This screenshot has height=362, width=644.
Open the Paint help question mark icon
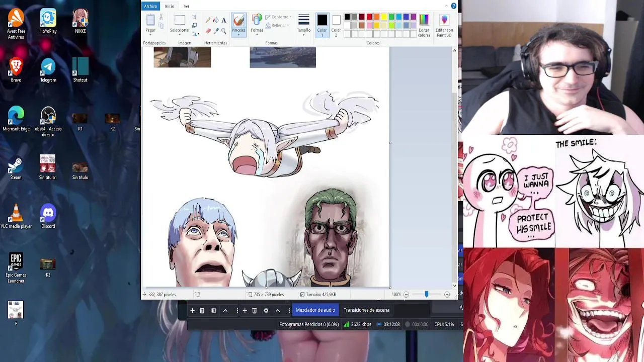pos(454,6)
